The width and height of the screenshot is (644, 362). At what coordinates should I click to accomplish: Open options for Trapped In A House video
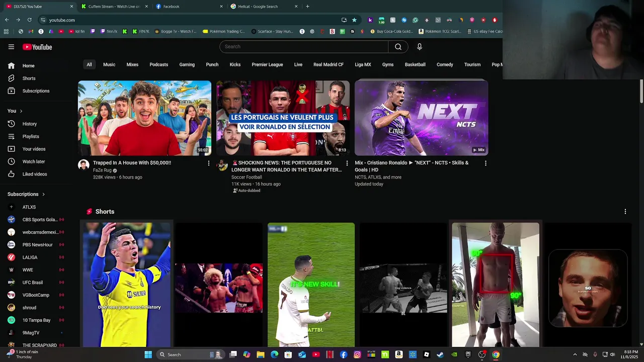pos(209,163)
